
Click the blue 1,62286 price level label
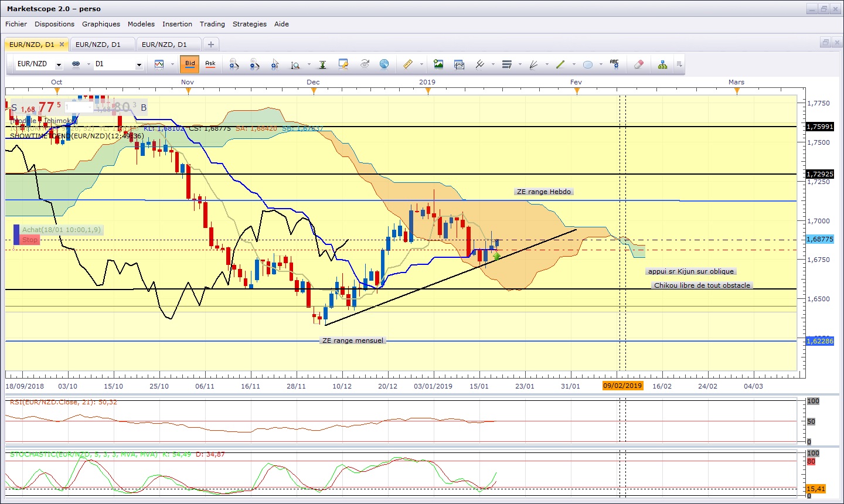coord(820,341)
